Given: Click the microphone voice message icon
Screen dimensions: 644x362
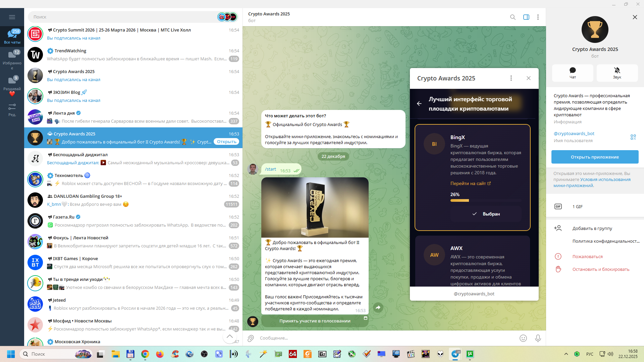Looking at the screenshot, I should pos(538,338).
